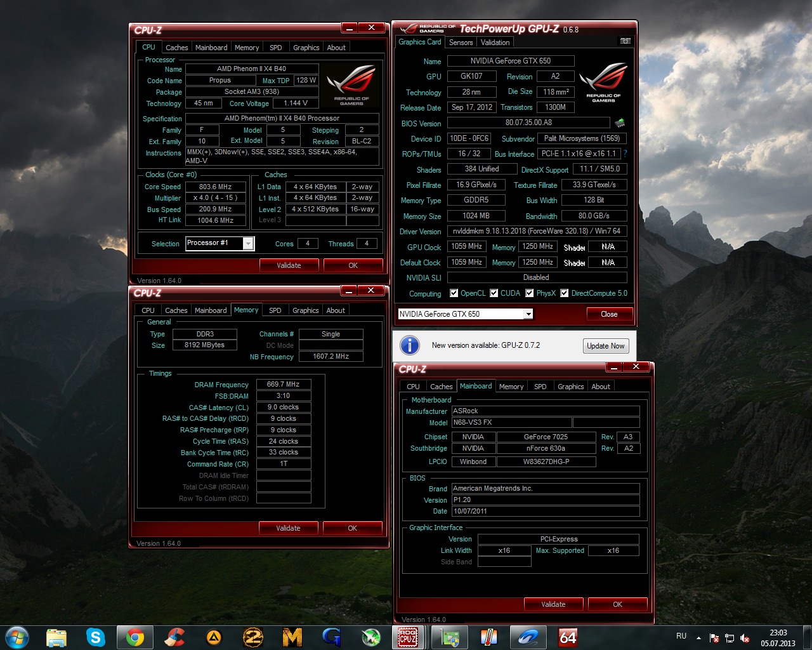This screenshot has height=650, width=812.
Task: Open the Processor #1 selection dropdown
Action: click(x=248, y=244)
